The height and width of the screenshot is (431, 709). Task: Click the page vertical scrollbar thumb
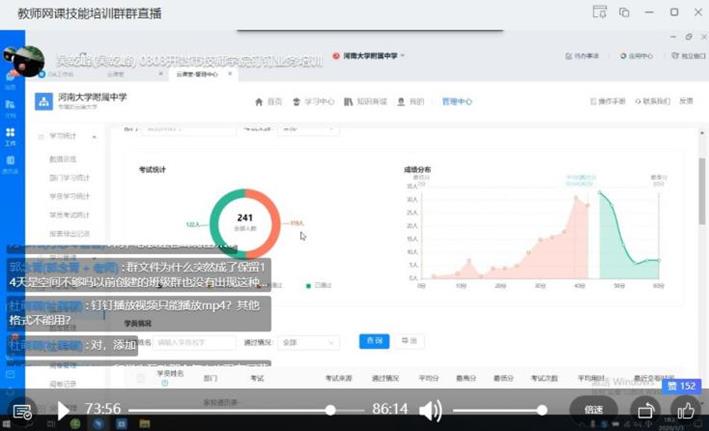coord(702,190)
